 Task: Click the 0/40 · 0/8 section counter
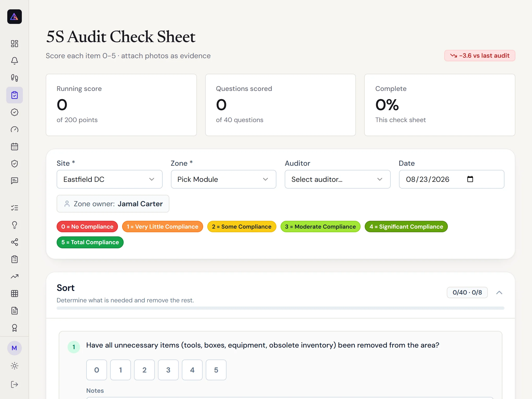coord(467,292)
